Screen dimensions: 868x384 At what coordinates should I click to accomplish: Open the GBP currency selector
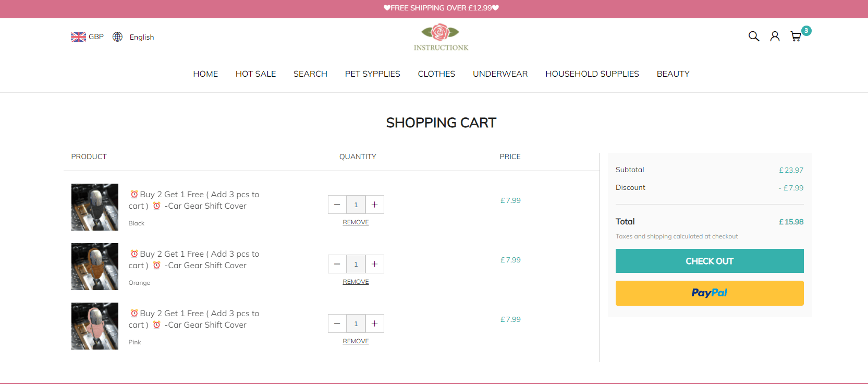click(x=88, y=37)
